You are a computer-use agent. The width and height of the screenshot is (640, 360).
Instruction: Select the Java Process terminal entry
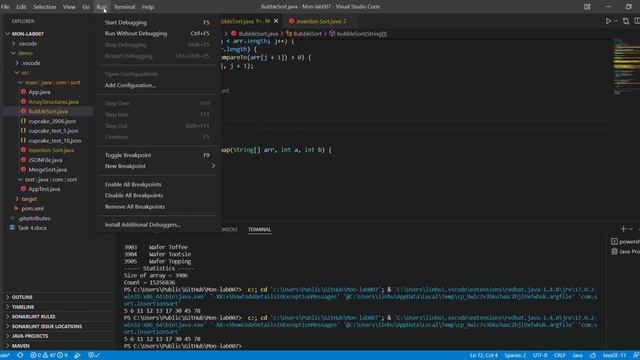(x=625, y=251)
